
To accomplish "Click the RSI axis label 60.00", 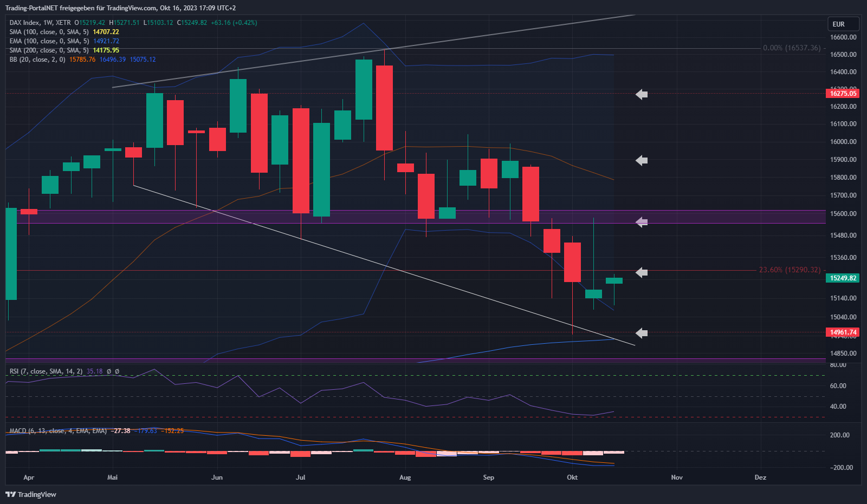I will 838,386.
